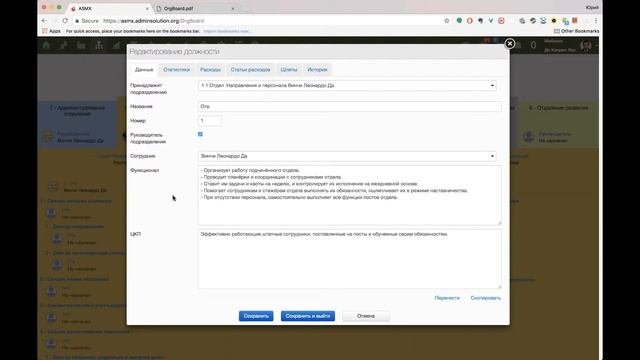Viewport: 640px width, 360px height.
Task: Open the Шляпы tab
Action: click(x=289, y=70)
